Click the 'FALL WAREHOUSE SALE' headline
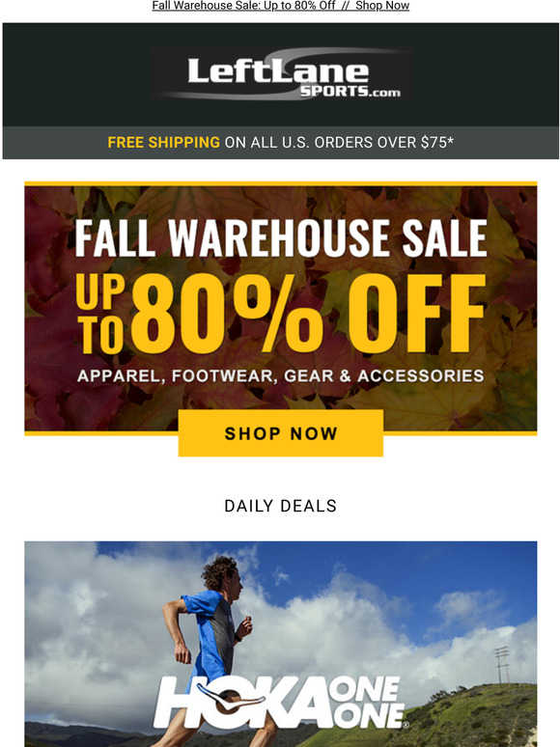Screen dimensions: 560x747 [281, 238]
